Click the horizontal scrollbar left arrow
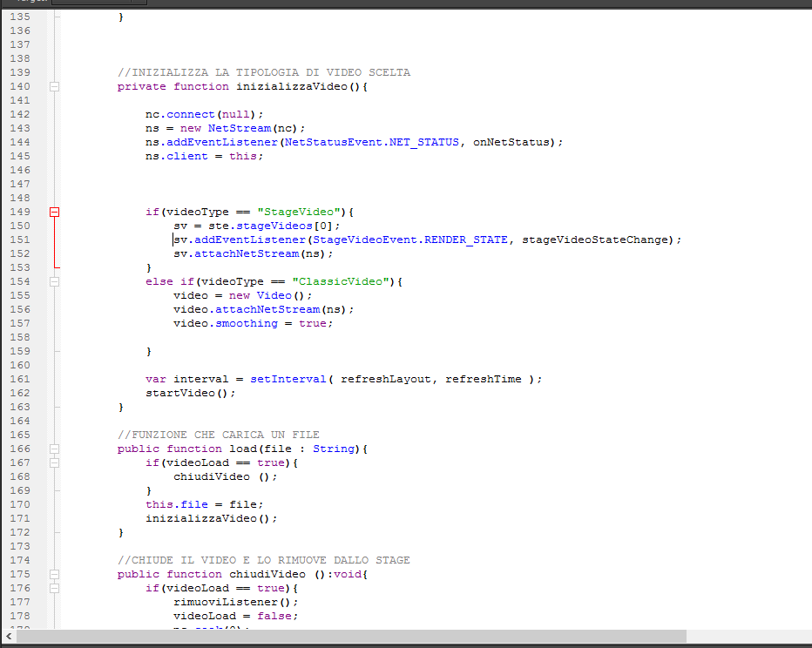Viewport: 812px width, 648px height. (x=9, y=637)
